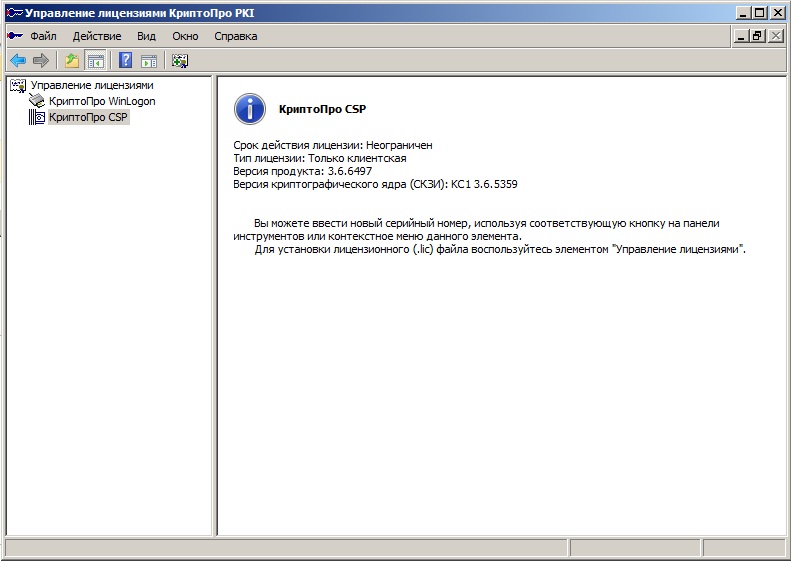
Task: Open the Вид menu
Action: point(146,36)
